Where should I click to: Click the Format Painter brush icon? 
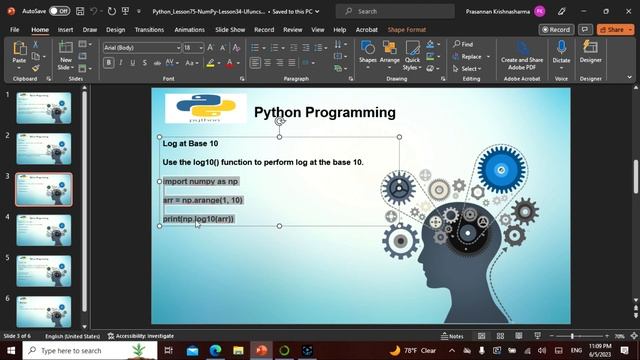36,68
